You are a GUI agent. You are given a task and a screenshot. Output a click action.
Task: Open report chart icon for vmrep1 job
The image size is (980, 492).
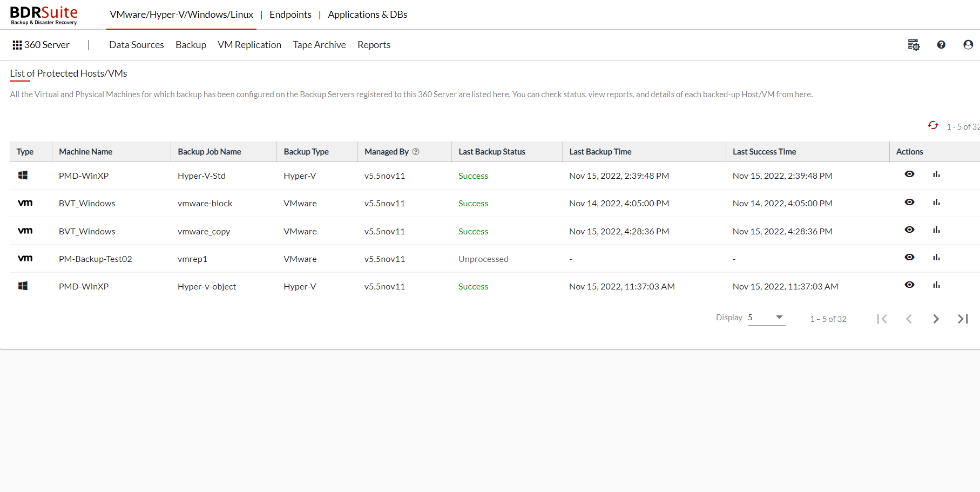point(936,257)
